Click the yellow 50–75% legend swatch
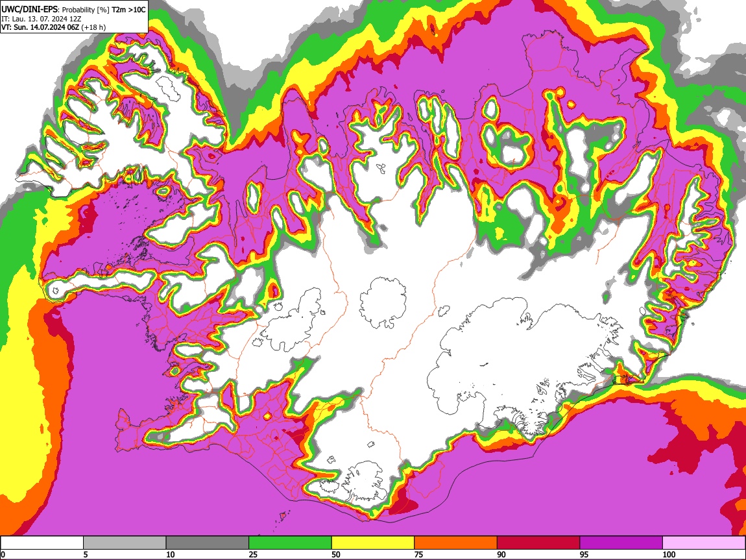 click(373, 543)
